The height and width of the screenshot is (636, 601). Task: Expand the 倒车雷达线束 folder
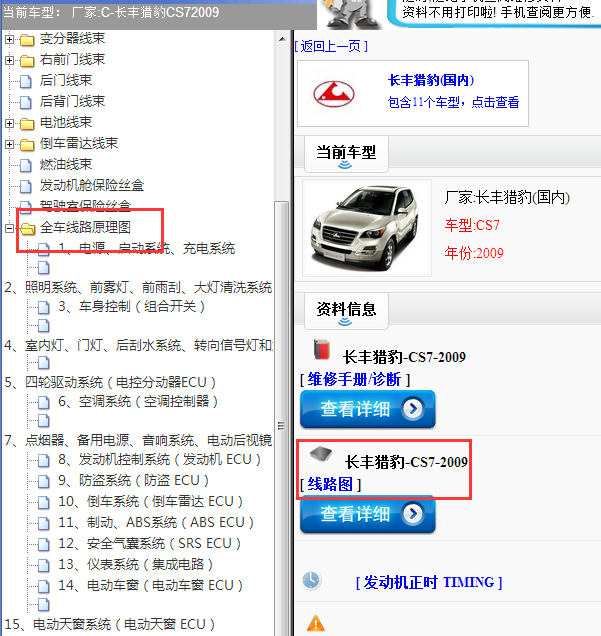[x=9, y=144]
